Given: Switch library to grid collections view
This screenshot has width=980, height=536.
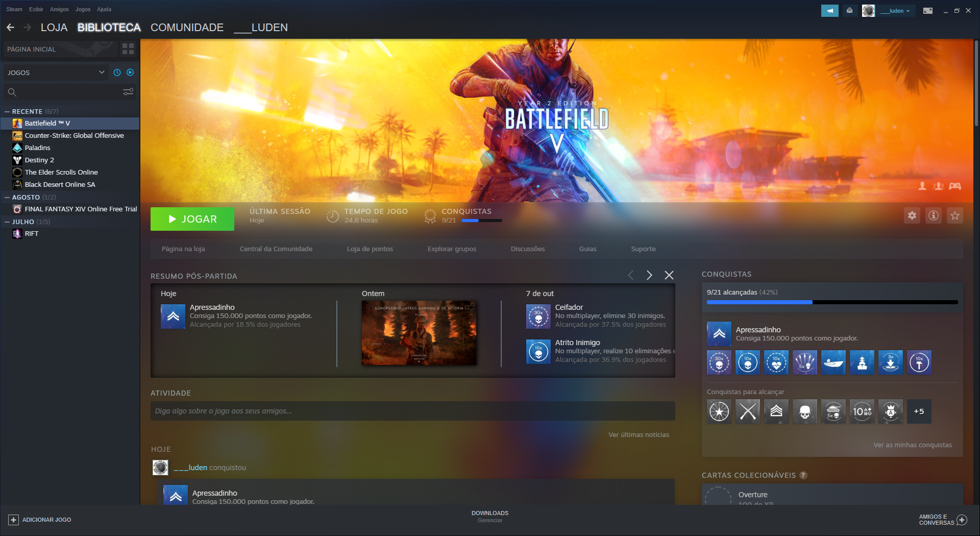Looking at the screenshot, I should (128, 49).
